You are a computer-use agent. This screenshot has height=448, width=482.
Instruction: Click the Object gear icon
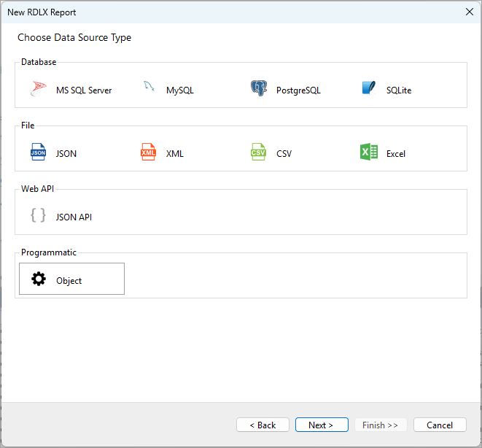click(39, 279)
